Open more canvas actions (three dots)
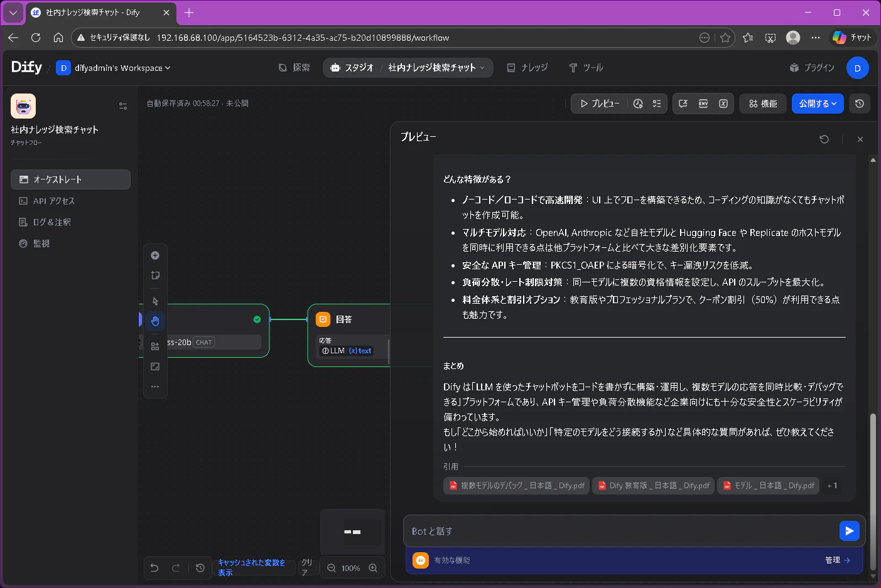This screenshot has height=588, width=881. tap(155, 387)
